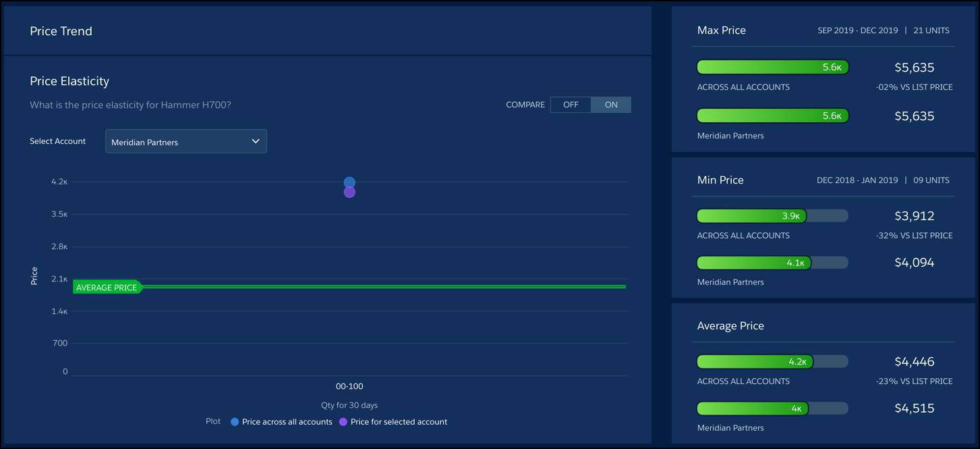
Task: Open the Select Account dropdown
Action: (186, 142)
